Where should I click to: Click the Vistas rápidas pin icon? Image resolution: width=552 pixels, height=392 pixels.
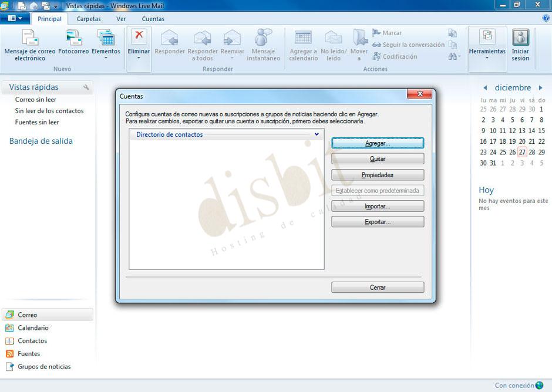tap(86, 87)
